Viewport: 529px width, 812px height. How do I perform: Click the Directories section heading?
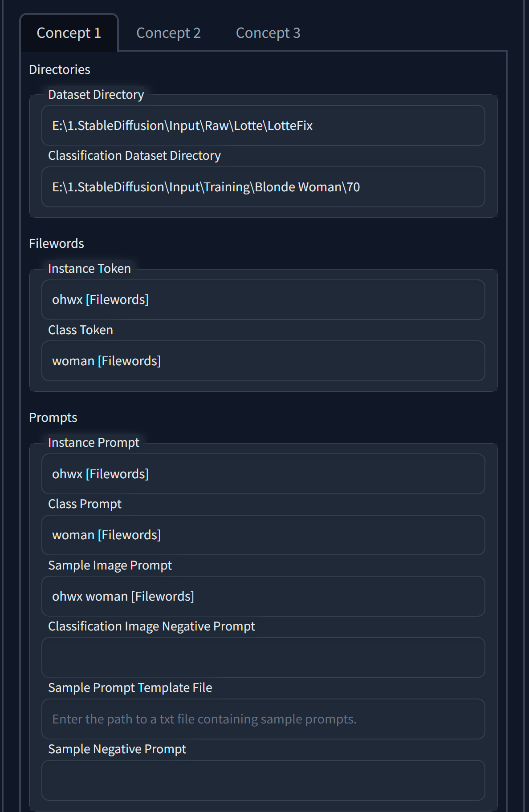[60, 69]
